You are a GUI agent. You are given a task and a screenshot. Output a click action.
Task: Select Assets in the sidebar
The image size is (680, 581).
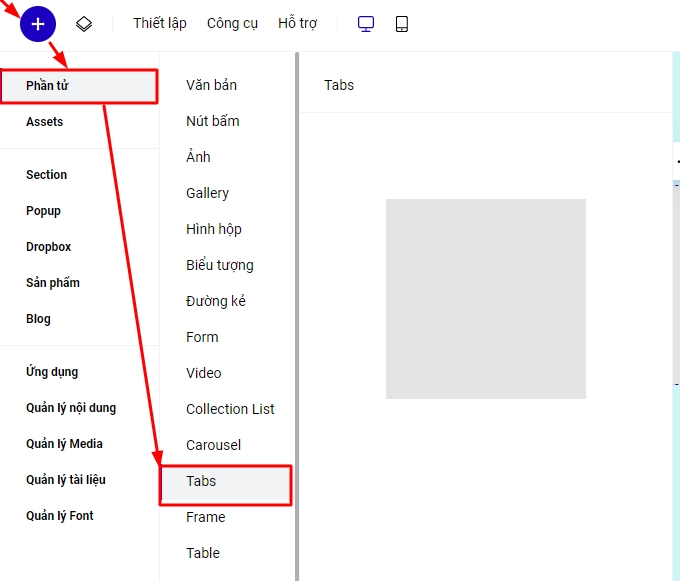coord(45,122)
